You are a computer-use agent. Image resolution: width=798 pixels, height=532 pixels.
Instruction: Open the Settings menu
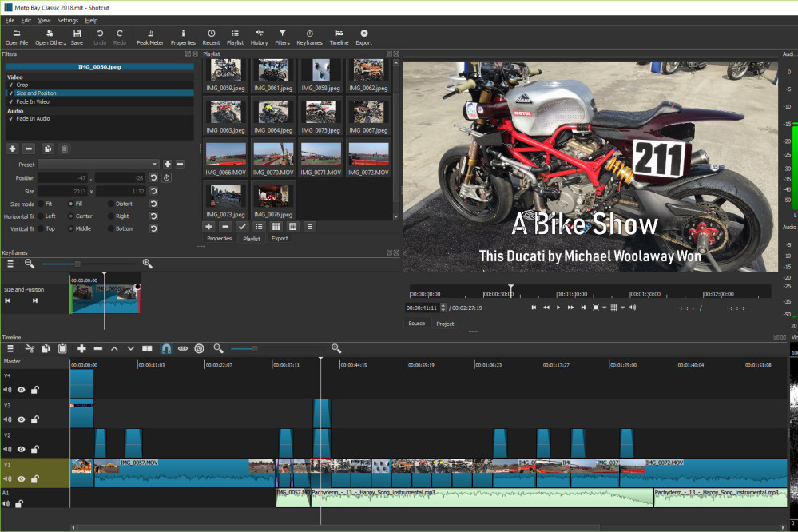(68, 20)
